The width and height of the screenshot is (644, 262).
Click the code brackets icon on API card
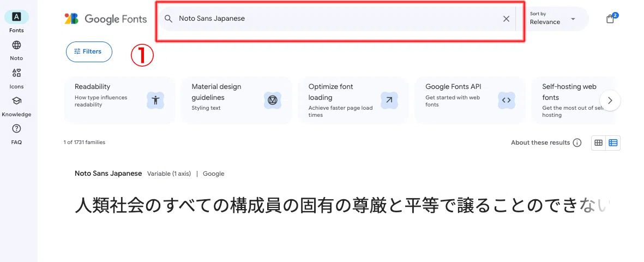[x=506, y=100]
